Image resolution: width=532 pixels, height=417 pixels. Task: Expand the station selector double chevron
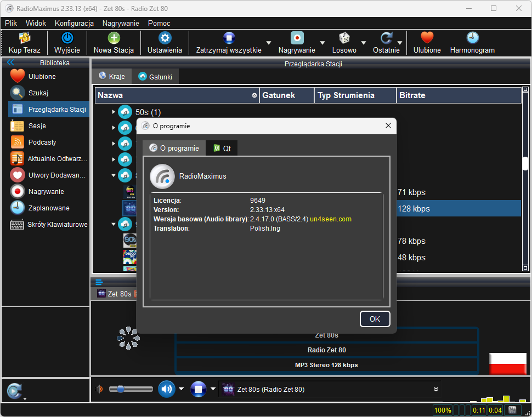point(436,389)
